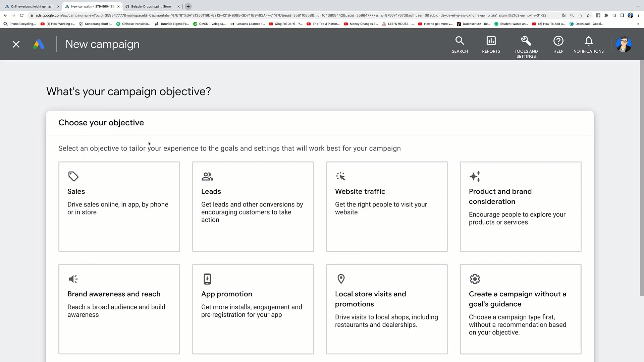This screenshot has height=362, width=644.
Task: Open Tools and Settings menu
Action: click(x=526, y=44)
